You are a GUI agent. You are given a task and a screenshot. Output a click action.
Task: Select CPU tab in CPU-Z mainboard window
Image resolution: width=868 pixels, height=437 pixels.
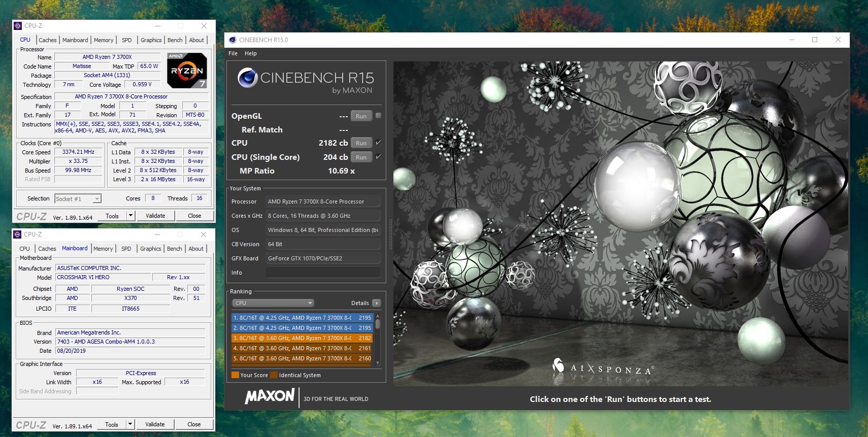(x=24, y=249)
